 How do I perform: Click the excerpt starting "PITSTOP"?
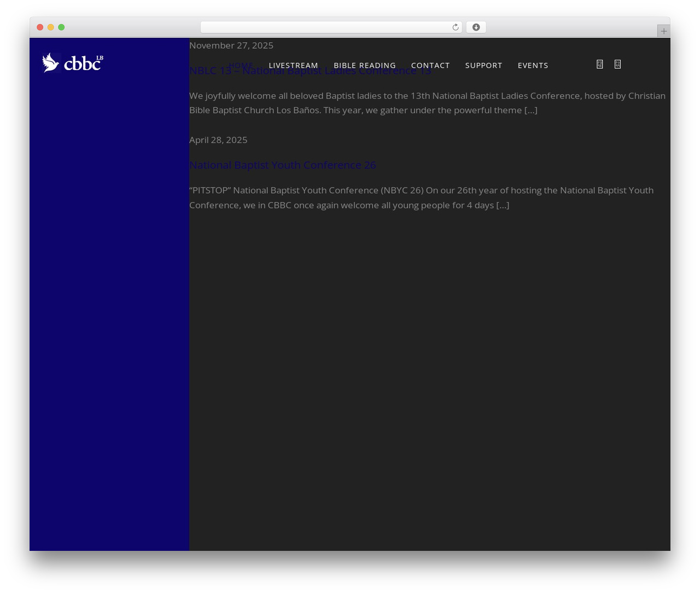(x=421, y=197)
